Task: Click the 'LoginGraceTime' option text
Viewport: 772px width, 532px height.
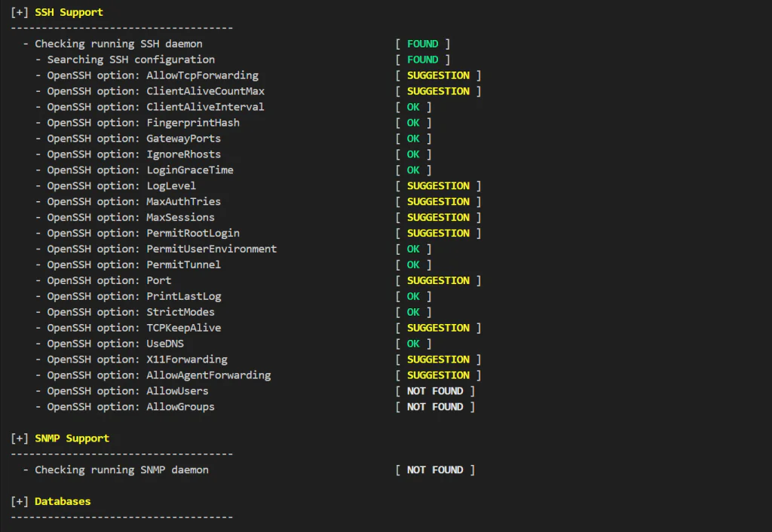Action: click(x=190, y=170)
